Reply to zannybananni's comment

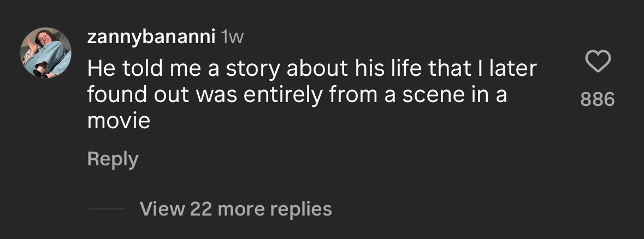click(x=113, y=159)
